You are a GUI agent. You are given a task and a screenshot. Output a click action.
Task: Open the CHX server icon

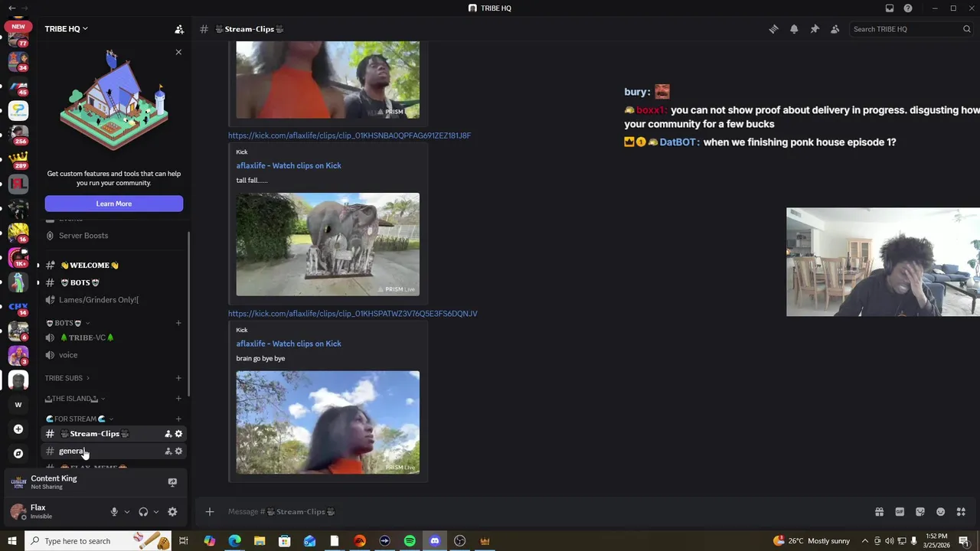coord(18,307)
